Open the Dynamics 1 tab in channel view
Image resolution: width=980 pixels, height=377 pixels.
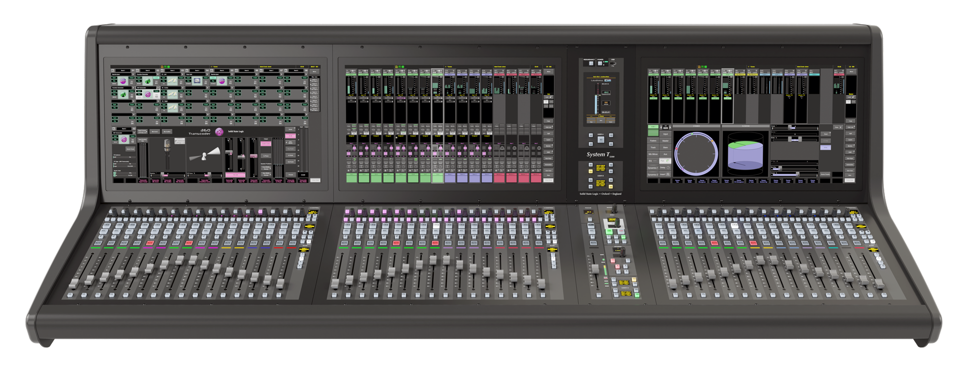(x=653, y=168)
